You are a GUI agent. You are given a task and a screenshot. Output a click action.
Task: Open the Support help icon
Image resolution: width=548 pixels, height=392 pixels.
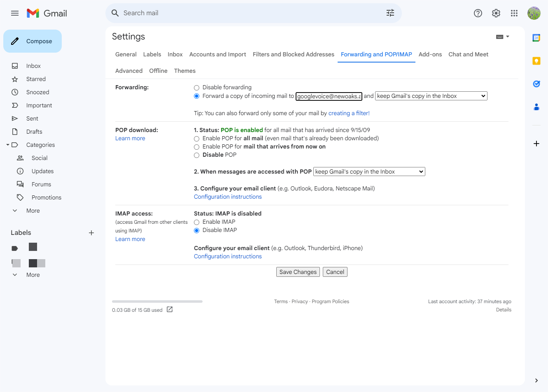click(x=478, y=13)
